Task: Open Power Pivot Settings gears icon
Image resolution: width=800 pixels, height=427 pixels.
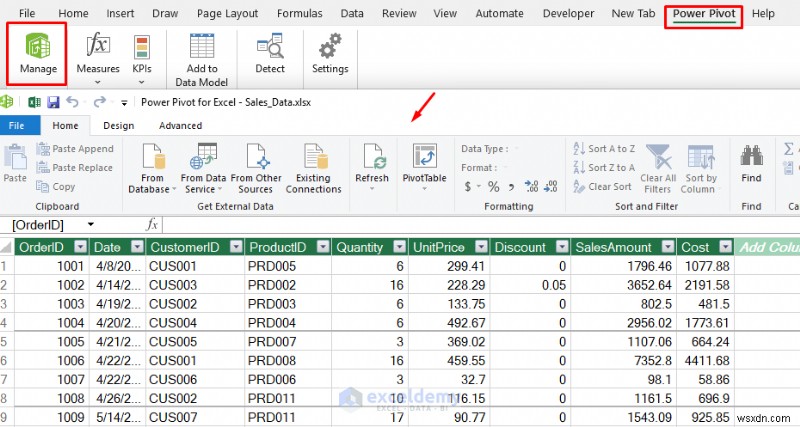Action: [x=330, y=46]
